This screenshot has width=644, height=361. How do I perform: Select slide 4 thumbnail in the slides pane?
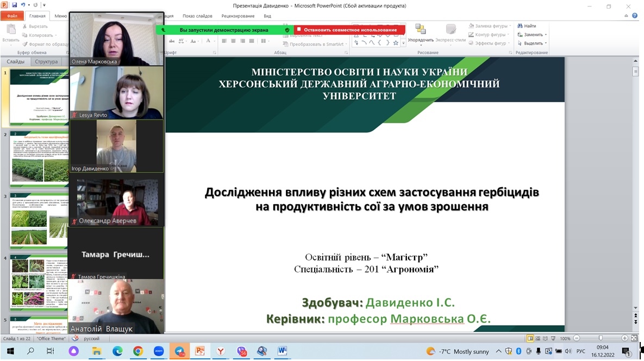39,283
